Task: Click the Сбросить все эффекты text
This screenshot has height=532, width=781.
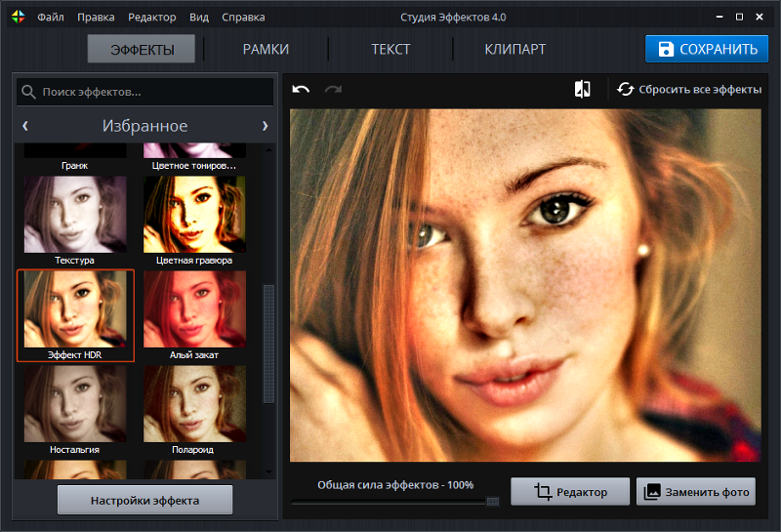Action: coord(700,90)
